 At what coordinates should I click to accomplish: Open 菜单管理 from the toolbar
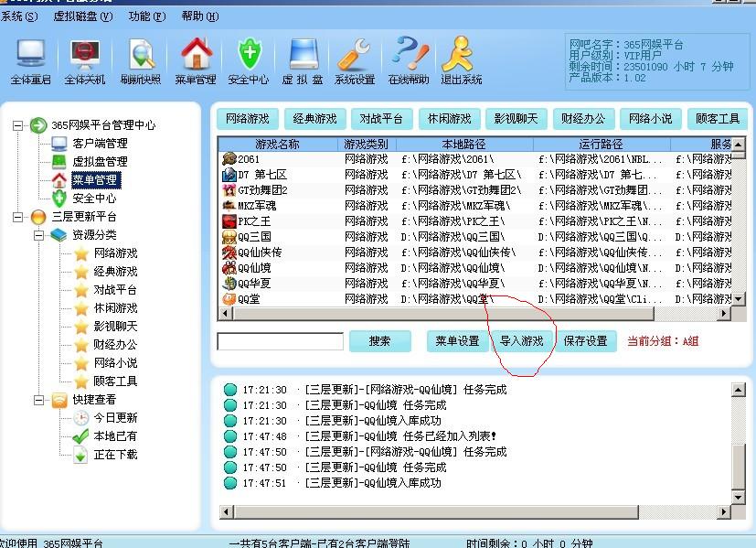pos(196,60)
